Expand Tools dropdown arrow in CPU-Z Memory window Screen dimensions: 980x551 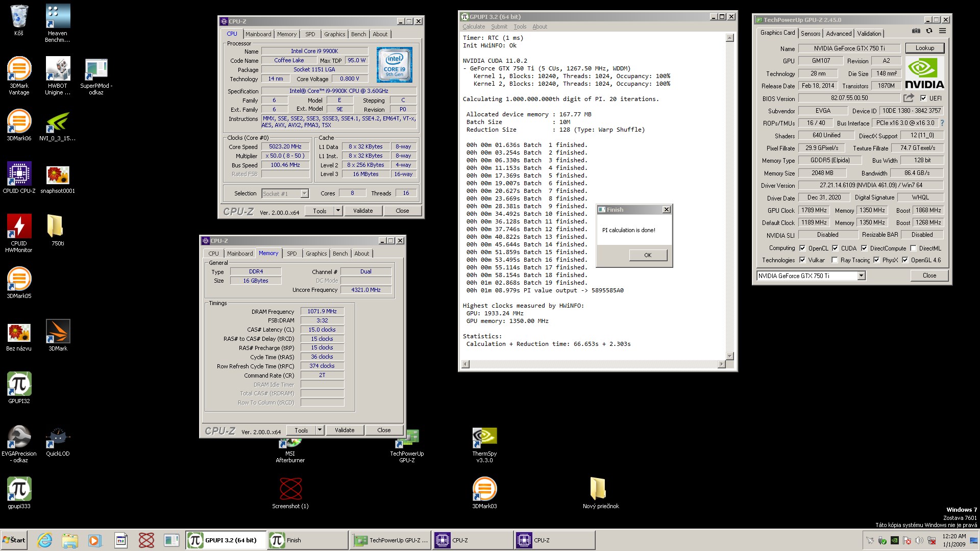click(320, 430)
